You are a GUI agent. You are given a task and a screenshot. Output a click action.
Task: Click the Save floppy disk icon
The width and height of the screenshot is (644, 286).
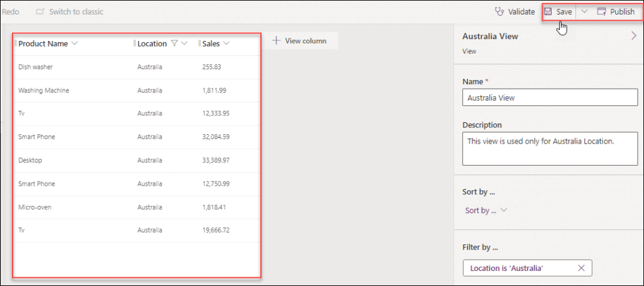(x=548, y=12)
